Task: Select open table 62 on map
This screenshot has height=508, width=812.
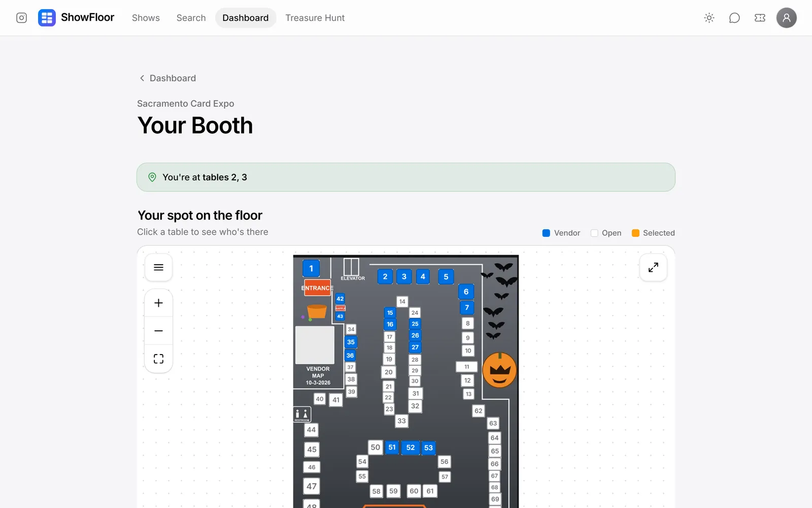Action: pos(478,411)
